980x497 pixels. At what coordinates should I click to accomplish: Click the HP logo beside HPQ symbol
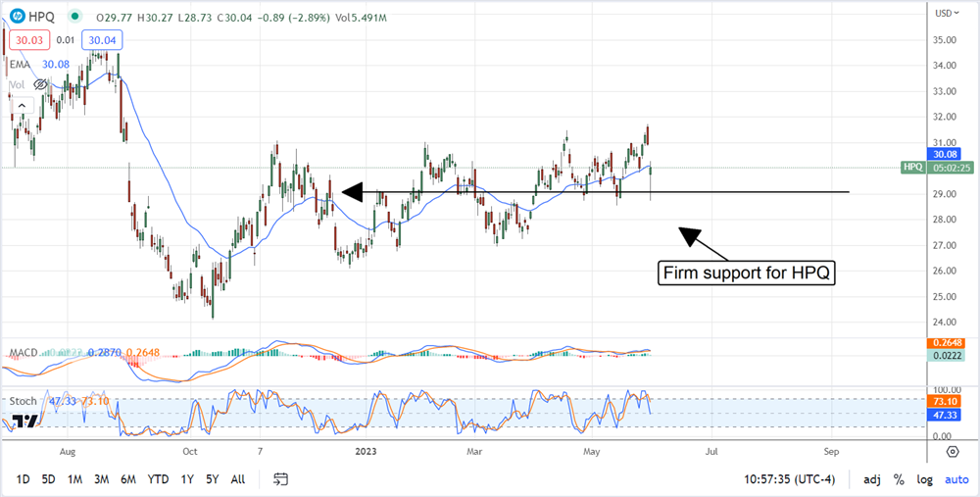(x=18, y=17)
